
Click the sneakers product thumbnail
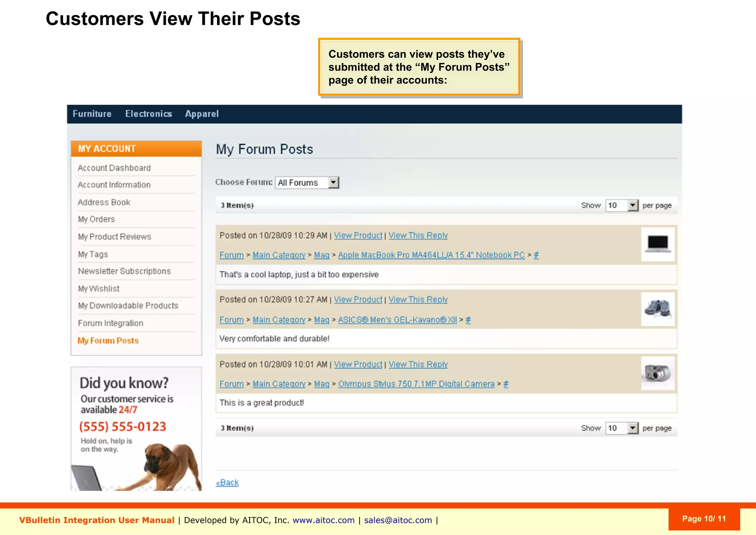[658, 309]
